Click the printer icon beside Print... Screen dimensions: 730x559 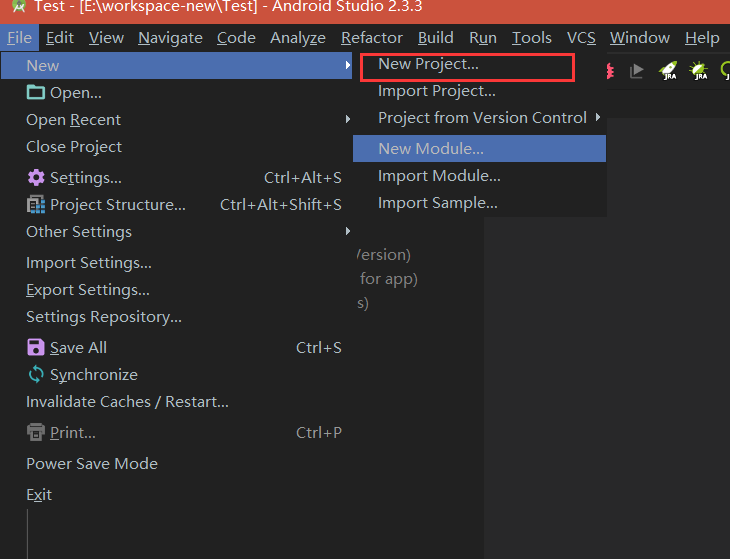[36, 432]
